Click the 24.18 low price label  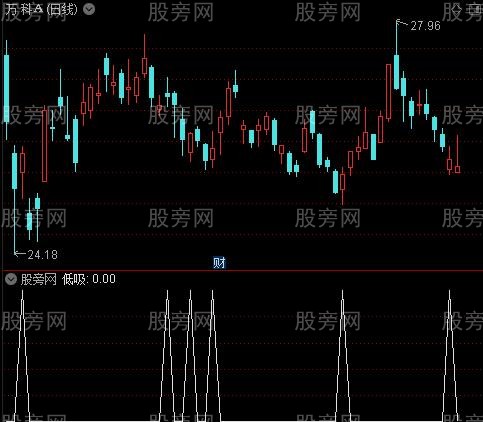click(43, 255)
